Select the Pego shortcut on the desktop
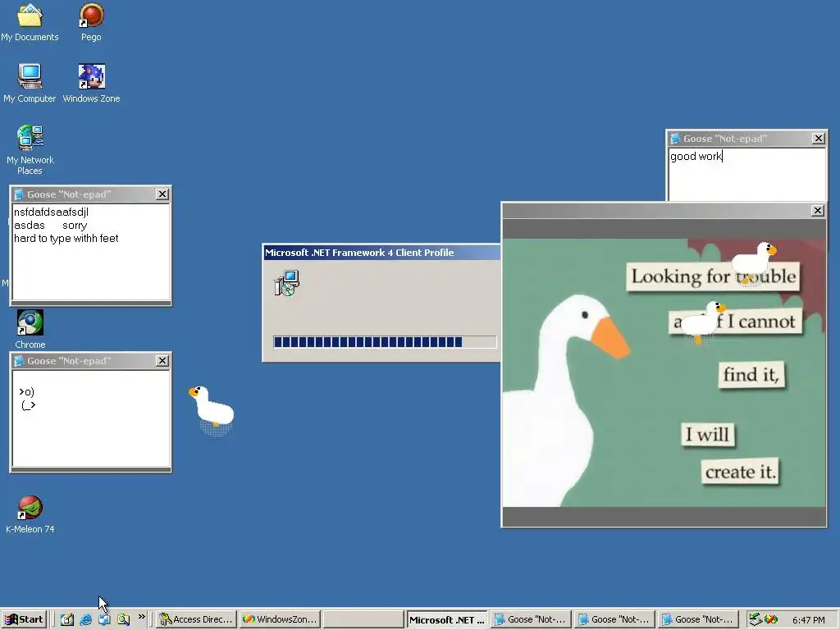Image resolution: width=840 pixels, height=630 pixels. click(92, 21)
